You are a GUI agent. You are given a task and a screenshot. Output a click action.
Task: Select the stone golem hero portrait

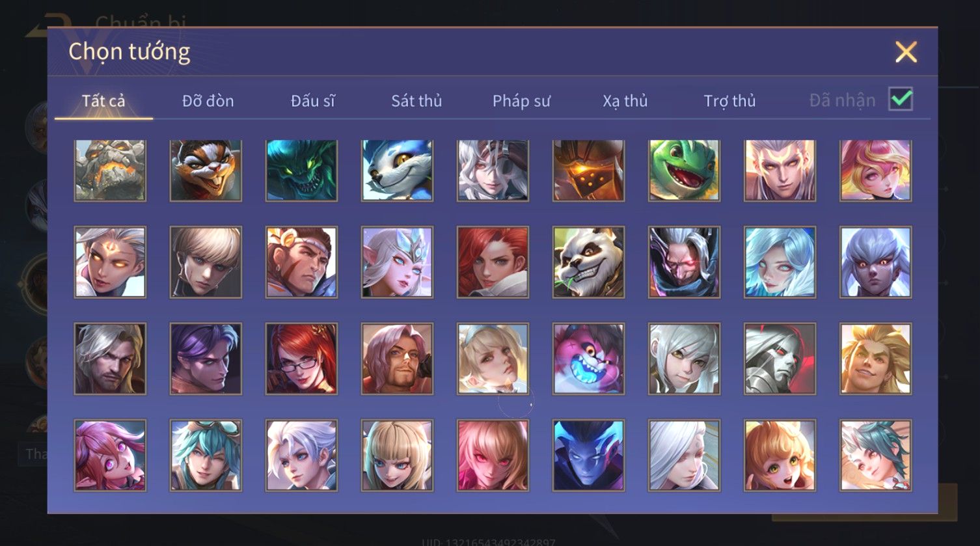tap(110, 171)
